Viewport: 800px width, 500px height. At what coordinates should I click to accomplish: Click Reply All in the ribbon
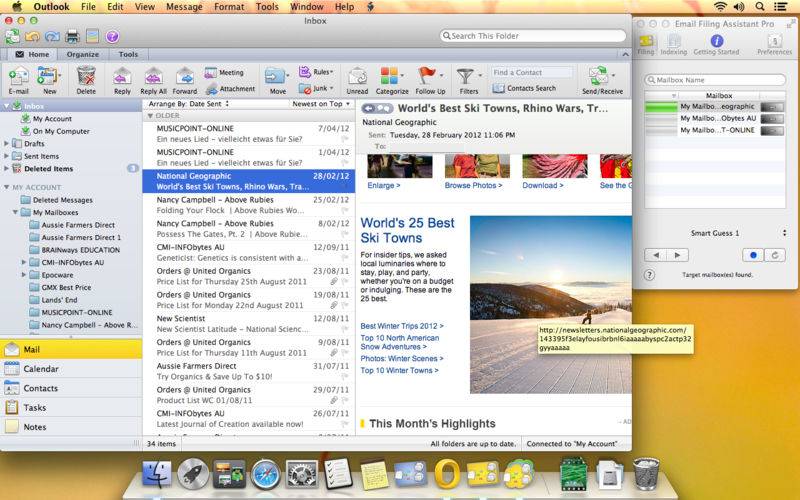154,81
